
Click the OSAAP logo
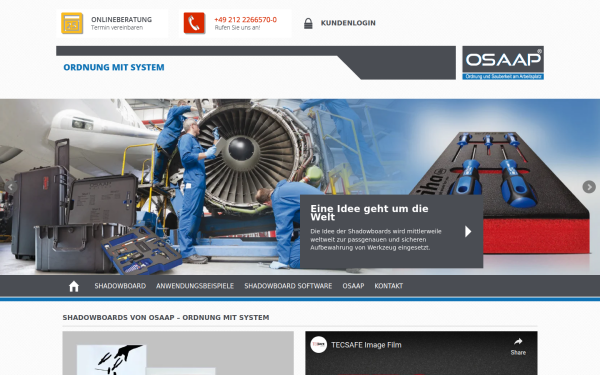coord(503,63)
